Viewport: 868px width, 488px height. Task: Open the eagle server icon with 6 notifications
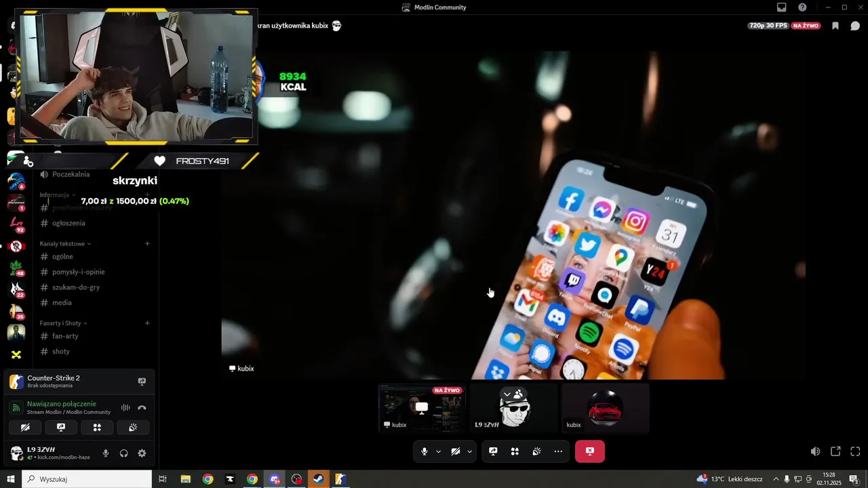point(16,182)
